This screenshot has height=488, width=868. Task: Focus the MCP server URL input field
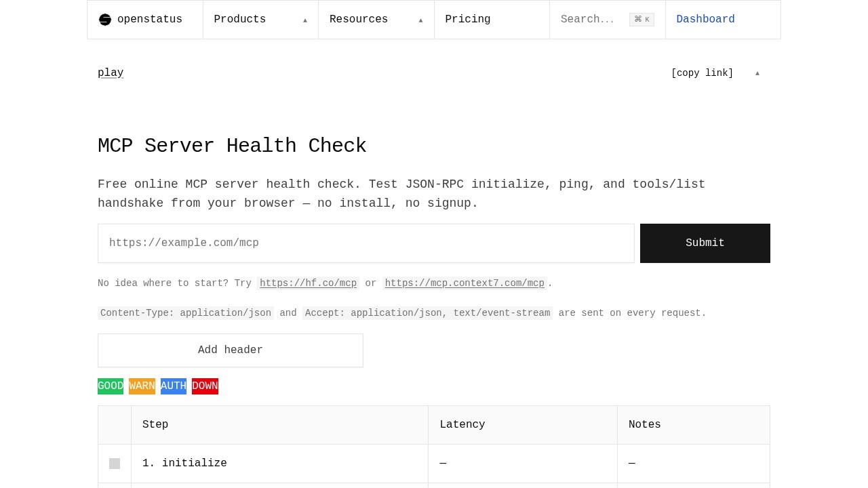tap(366, 243)
